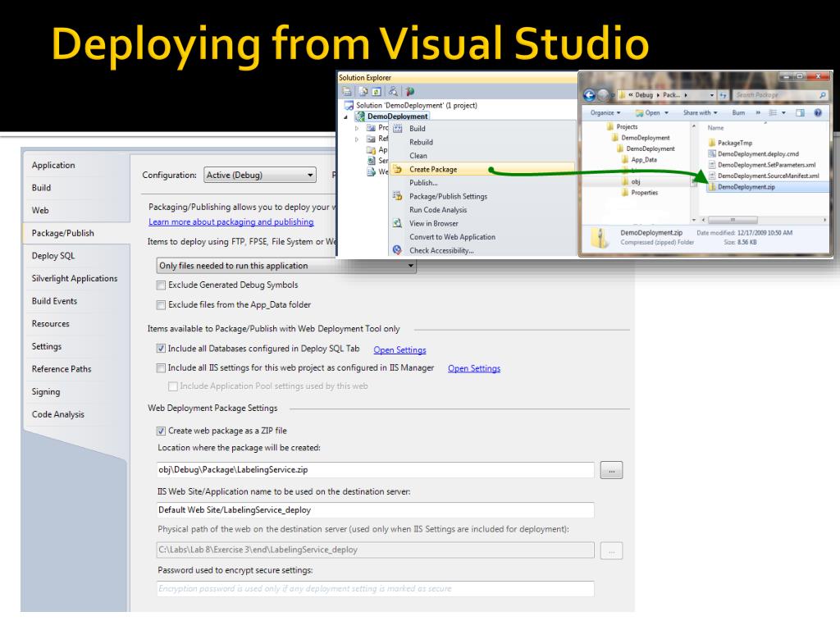
Task: Toggle Exclude Generated Debug Symbols checkbox
Action: [x=161, y=285]
